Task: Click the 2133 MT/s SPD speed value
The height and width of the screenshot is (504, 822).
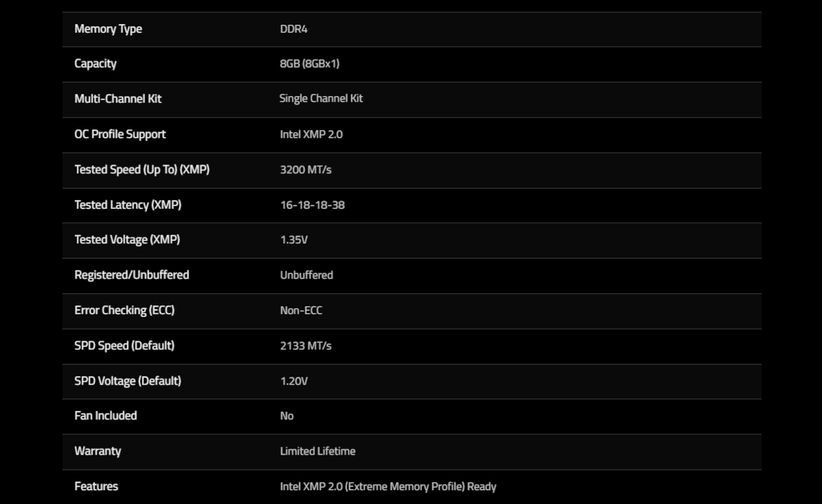Action: (x=306, y=346)
